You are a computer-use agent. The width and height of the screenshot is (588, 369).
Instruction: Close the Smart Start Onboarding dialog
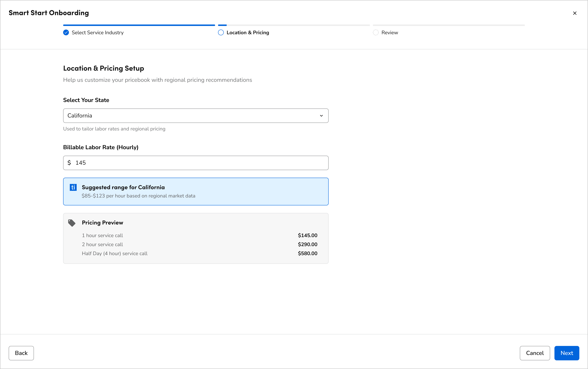coord(575,13)
